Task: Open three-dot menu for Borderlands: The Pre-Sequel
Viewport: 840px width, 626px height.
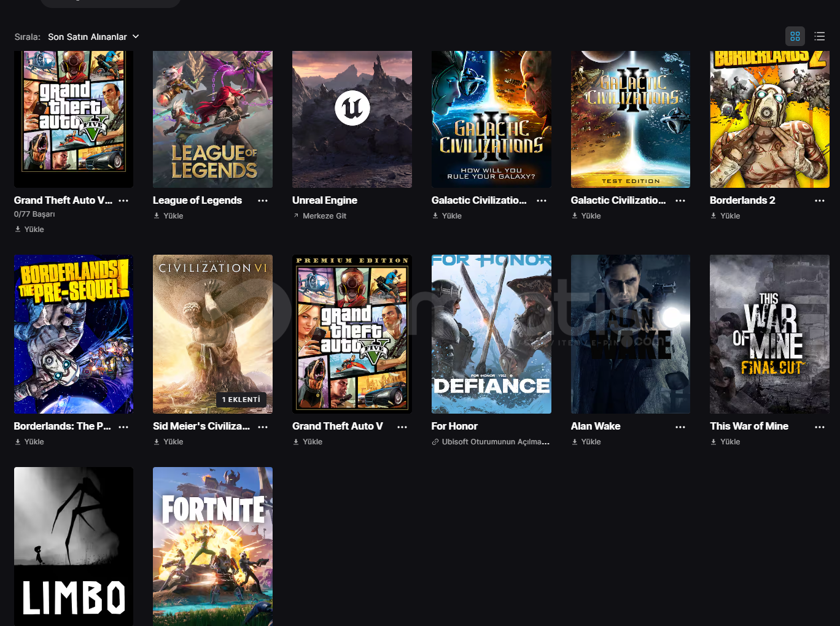Action: (x=123, y=427)
